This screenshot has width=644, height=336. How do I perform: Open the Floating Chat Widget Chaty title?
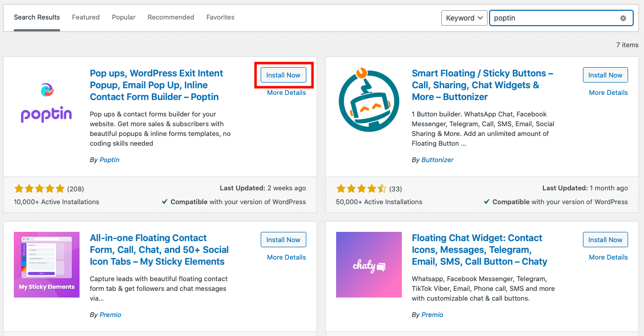pyautogui.click(x=479, y=250)
